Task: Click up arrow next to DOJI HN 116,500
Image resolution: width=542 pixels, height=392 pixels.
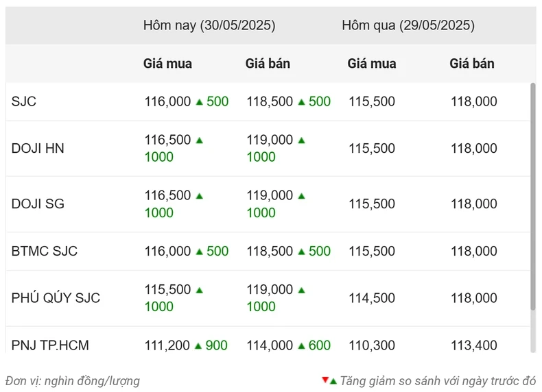Action: [199, 140]
